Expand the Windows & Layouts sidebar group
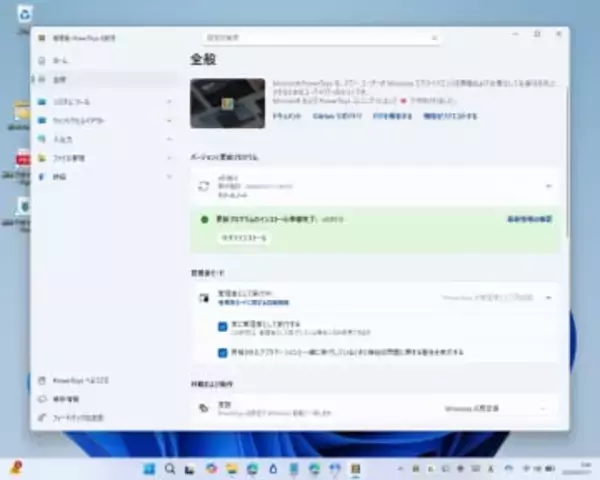This screenshot has height=480, width=600. [170, 120]
